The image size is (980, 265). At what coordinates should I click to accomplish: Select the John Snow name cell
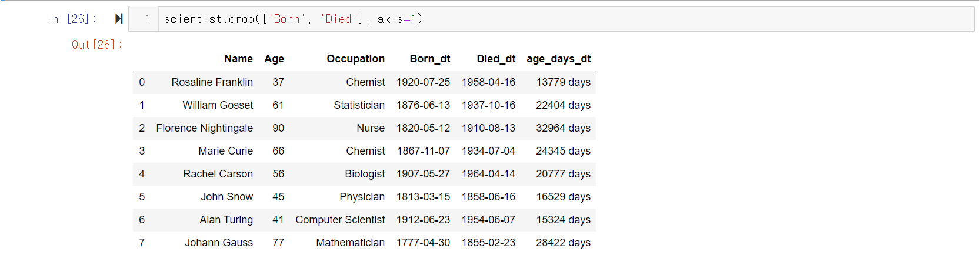[x=226, y=197]
